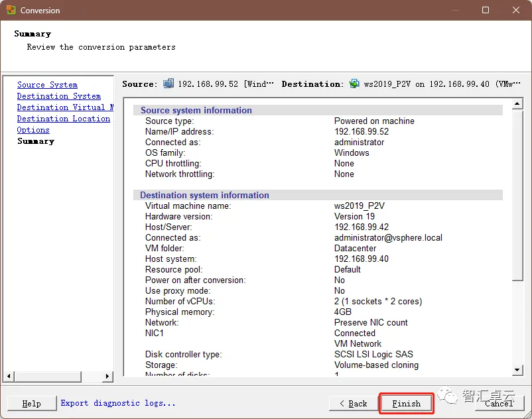Click the Help button

(x=32, y=403)
